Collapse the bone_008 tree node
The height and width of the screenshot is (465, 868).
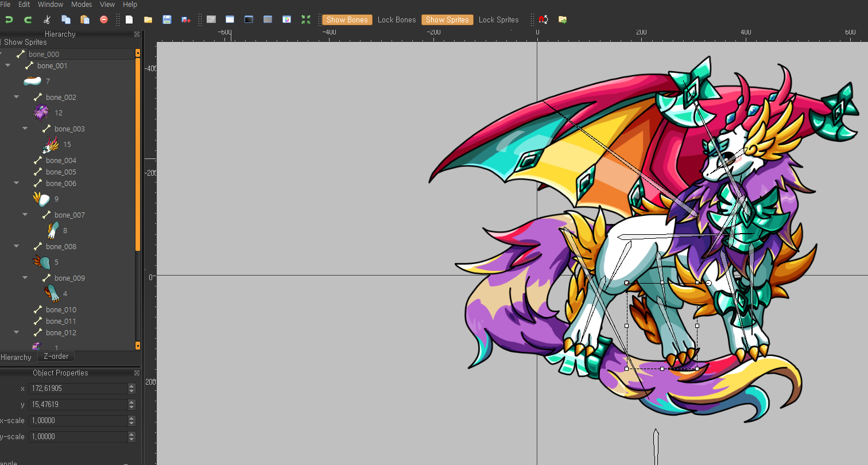17,246
